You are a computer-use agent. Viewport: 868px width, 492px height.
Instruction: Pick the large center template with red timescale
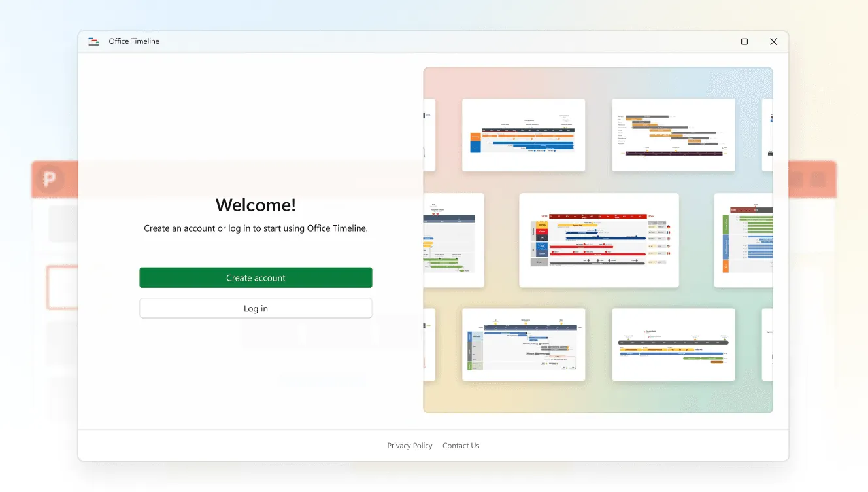[x=599, y=240]
